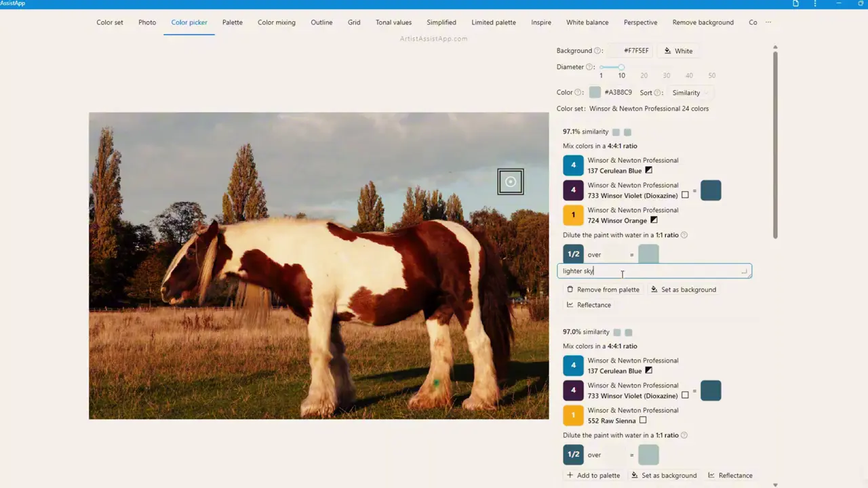Adjust the Diameter slider
This screenshot has width=868, height=488.
click(x=621, y=66)
